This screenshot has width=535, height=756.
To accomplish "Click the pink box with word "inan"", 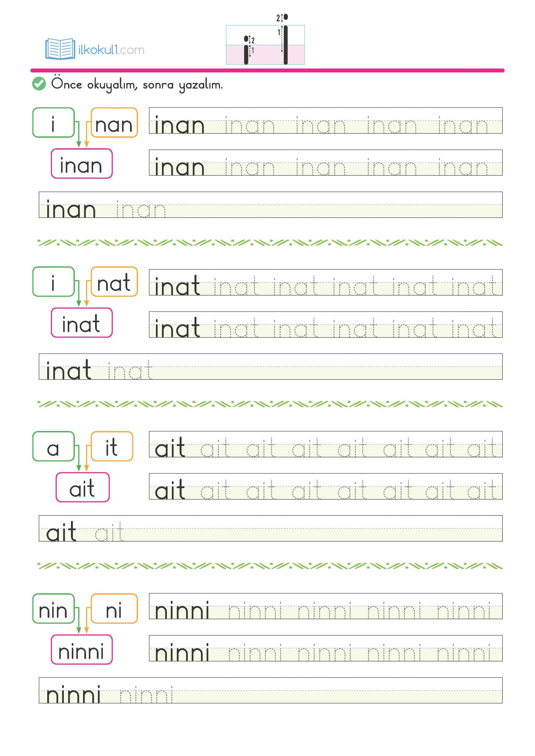I will [82, 164].
